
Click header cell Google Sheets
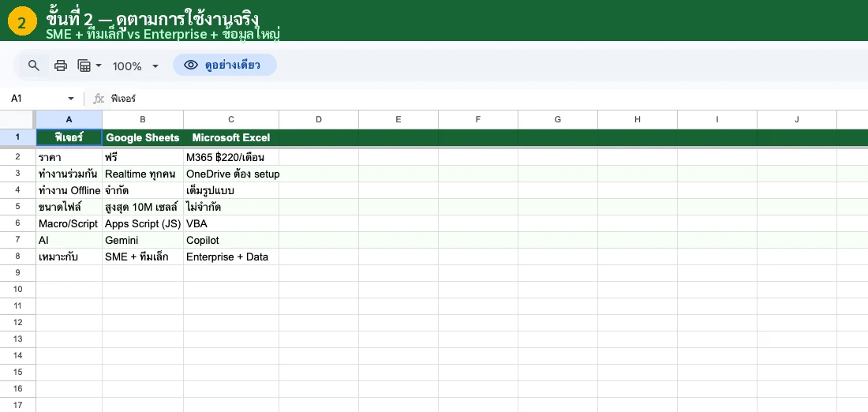(x=143, y=137)
